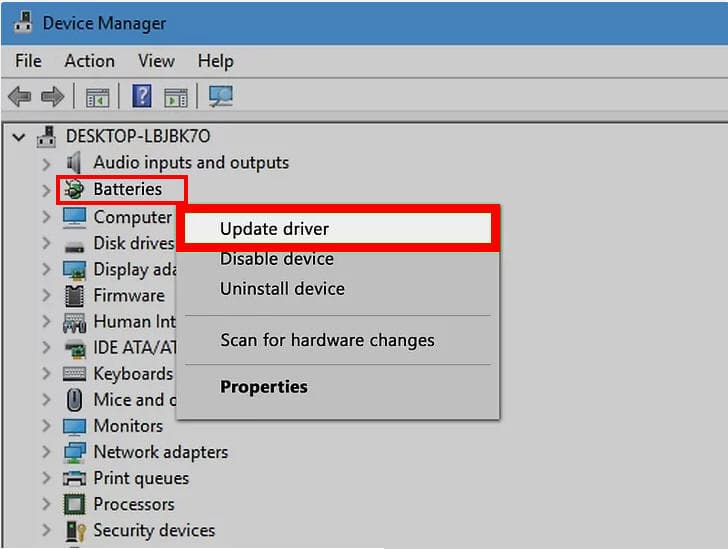This screenshot has width=728, height=549.
Task: Select Uninstall device in context menu
Action: [282, 289]
